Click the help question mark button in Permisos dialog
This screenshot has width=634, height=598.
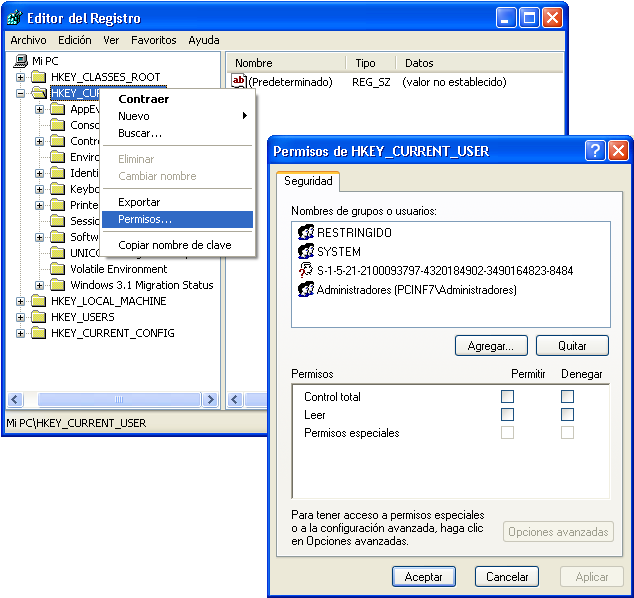[x=595, y=151]
